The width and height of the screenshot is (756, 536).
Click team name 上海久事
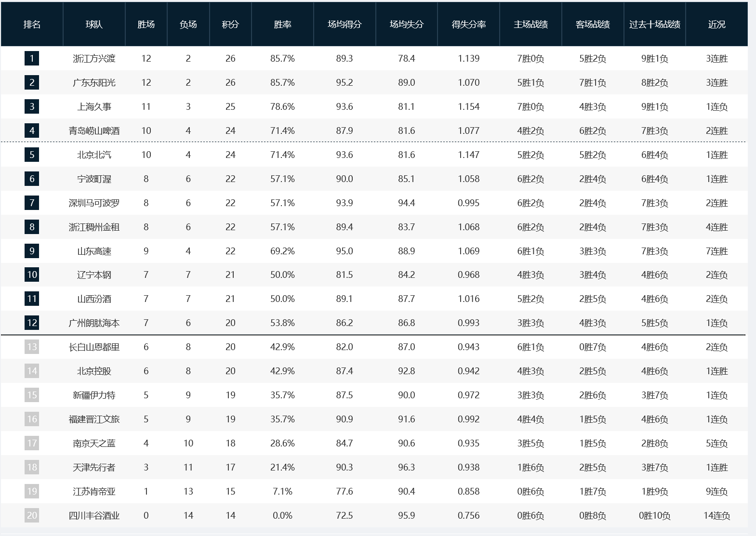[x=94, y=107]
